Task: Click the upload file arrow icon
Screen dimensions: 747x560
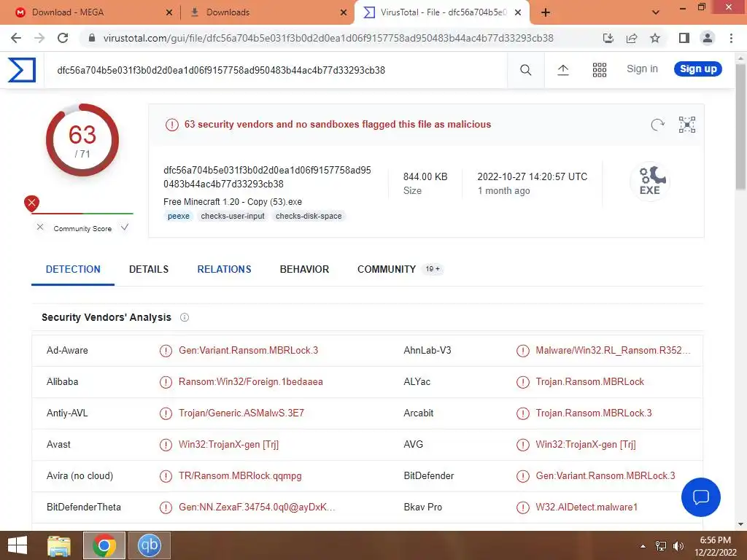Action: (562, 70)
